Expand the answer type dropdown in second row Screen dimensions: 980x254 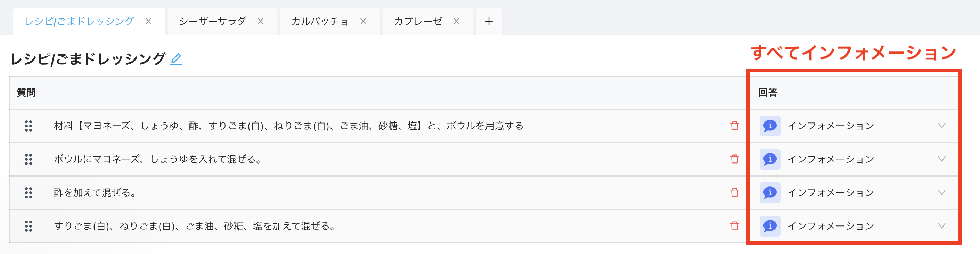(941, 159)
